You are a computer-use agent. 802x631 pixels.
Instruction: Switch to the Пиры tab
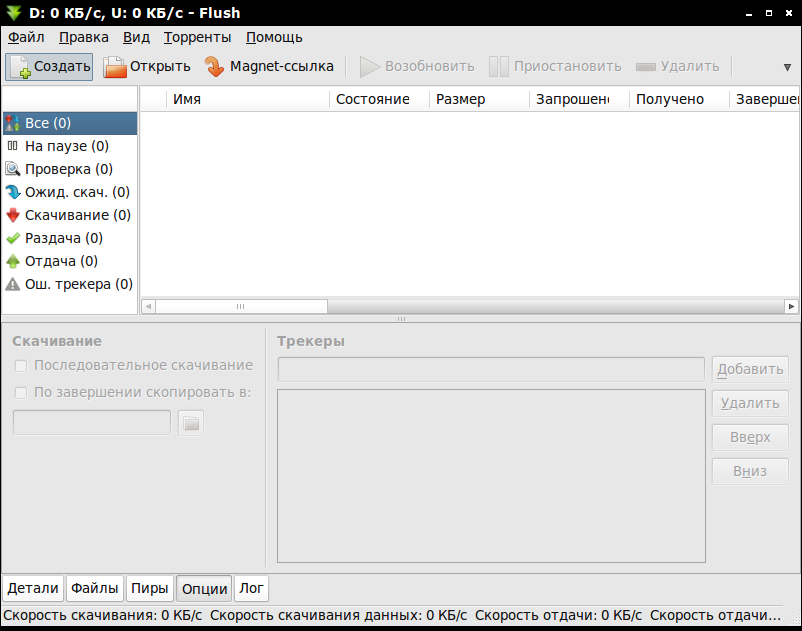(x=149, y=589)
